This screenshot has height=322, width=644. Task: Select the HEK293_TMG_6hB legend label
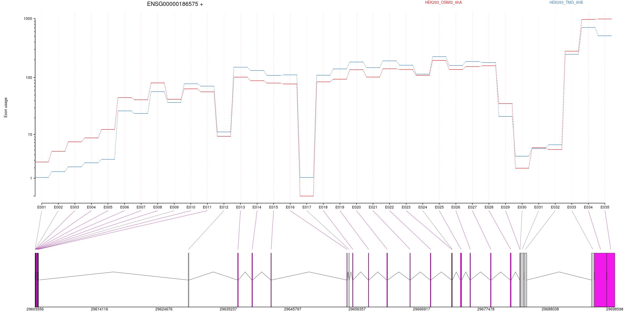pos(566,2)
